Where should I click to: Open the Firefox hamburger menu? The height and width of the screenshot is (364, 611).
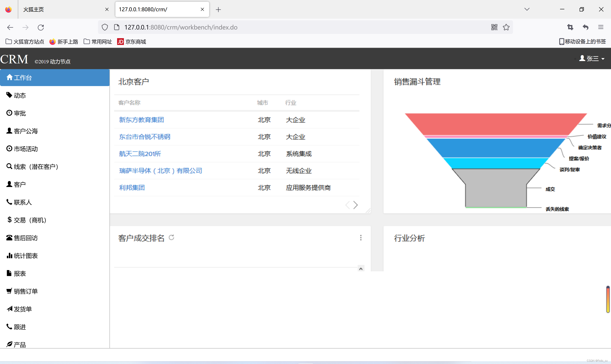(x=601, y=27)
